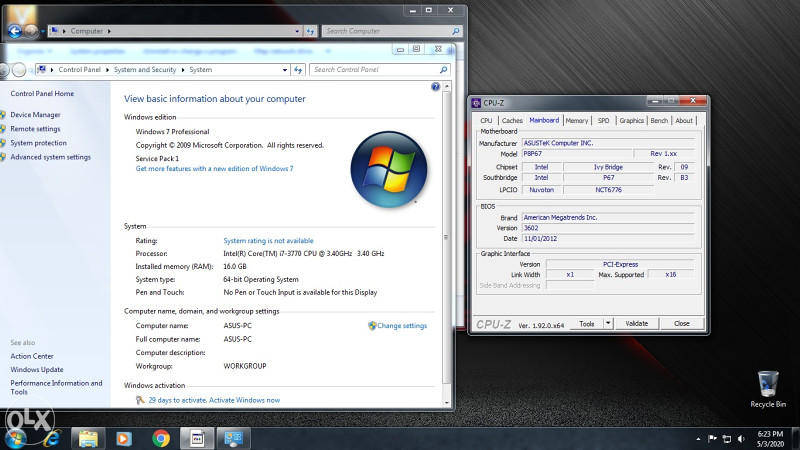This screenshot has height=450, width=800.
Task: Click System and Security breadcrumb
Action: tap(145, 70)
